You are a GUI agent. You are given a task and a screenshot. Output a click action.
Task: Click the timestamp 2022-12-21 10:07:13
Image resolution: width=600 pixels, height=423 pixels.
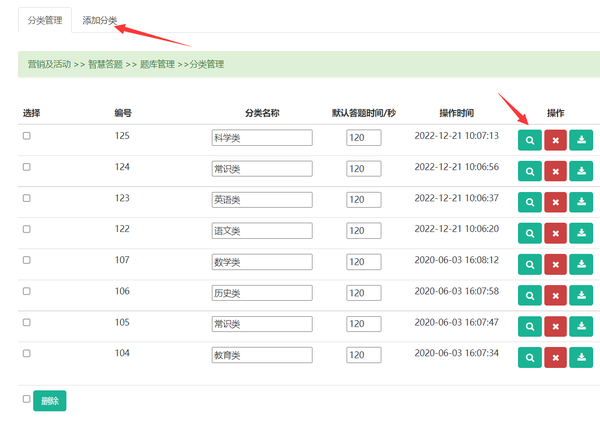pyautogui.click(x=457, y=136)
